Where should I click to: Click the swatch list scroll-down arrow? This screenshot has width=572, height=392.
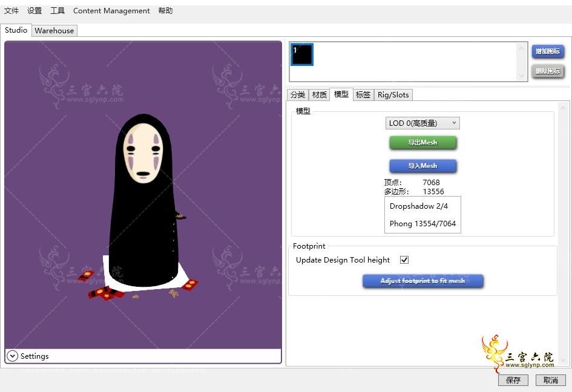pyautogui.click(x=521, y=76)
